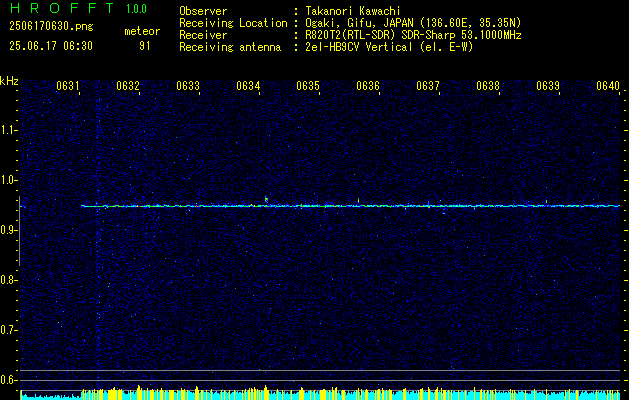Click the HROFFT title text
Viewport: 629px width, 400px height.
click(61, 8)
